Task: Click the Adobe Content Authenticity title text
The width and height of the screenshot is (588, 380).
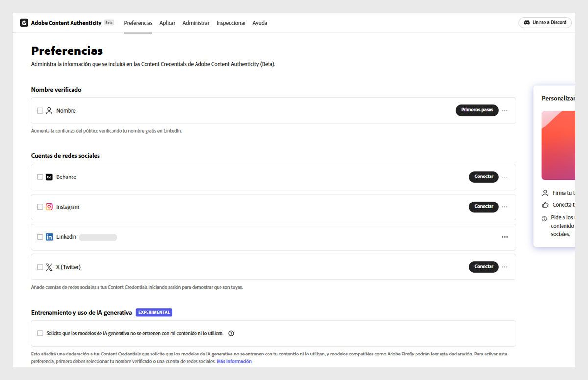Action: click(x=66, y=23)
